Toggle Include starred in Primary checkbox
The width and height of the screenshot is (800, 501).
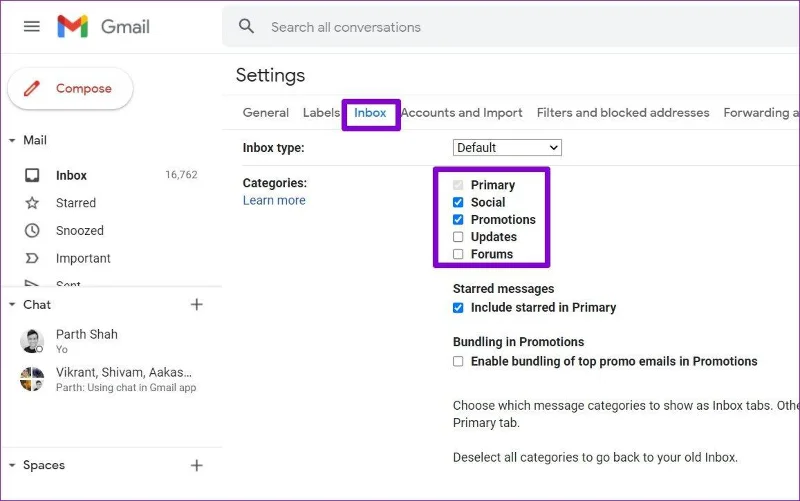pyautogui.click(x=458, y=308)
